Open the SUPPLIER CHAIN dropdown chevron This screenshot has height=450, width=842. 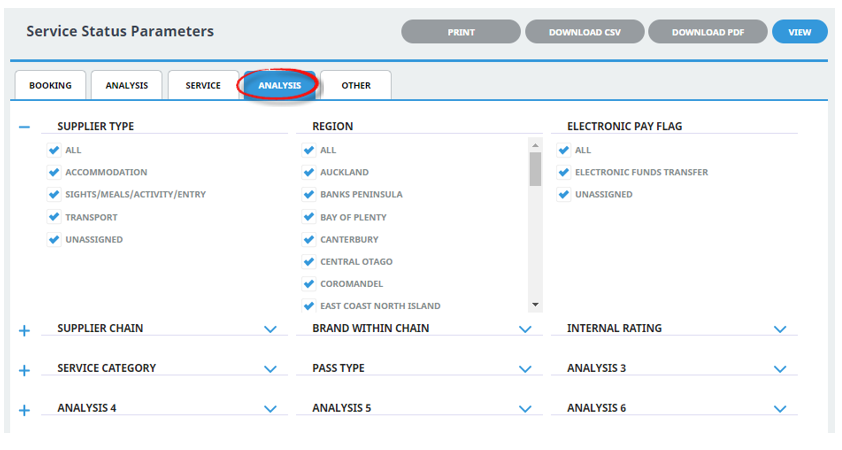click(270, 329)
